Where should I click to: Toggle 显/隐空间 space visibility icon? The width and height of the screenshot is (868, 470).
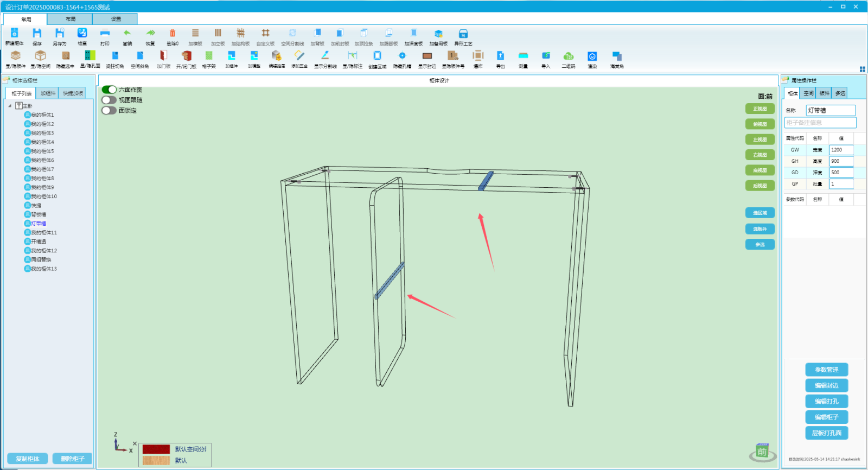40,56
